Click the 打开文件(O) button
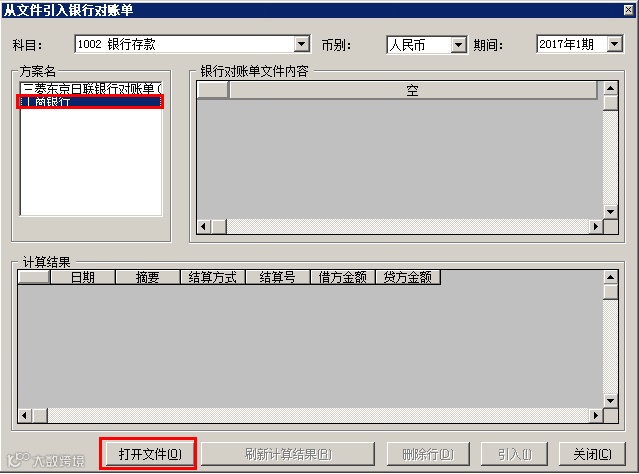Screen dimensions: 639x474 (x=149, y=454)
